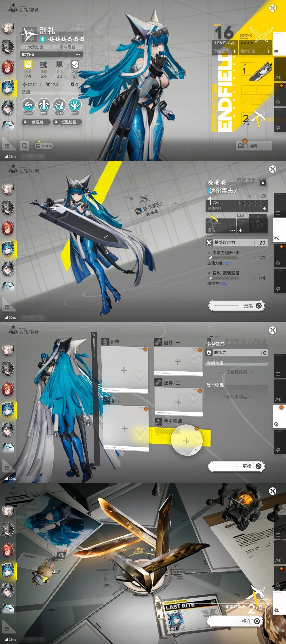Click the magnifier icon on the 总览 screen
The height and width of the screenshot is (644, 286).
coord(25,146)
